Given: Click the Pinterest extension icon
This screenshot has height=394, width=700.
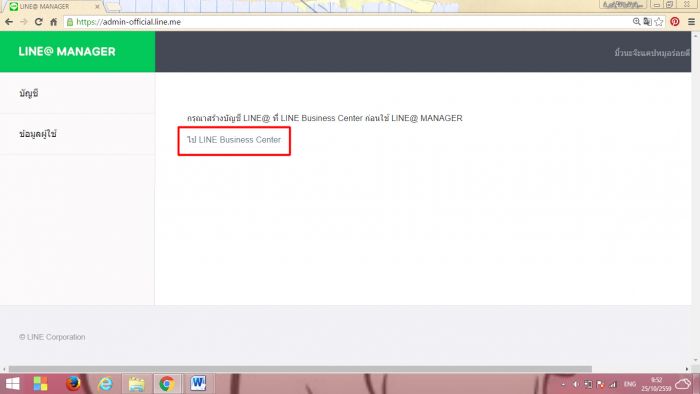Looking at the screenshot, I should [x=675, y=21].
